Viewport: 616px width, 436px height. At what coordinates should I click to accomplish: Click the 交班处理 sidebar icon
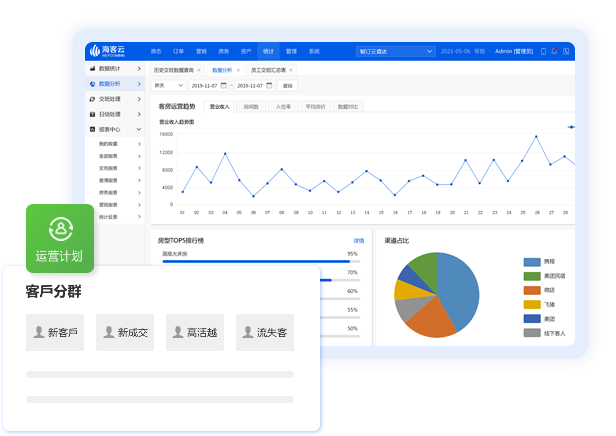pos(93,100)
